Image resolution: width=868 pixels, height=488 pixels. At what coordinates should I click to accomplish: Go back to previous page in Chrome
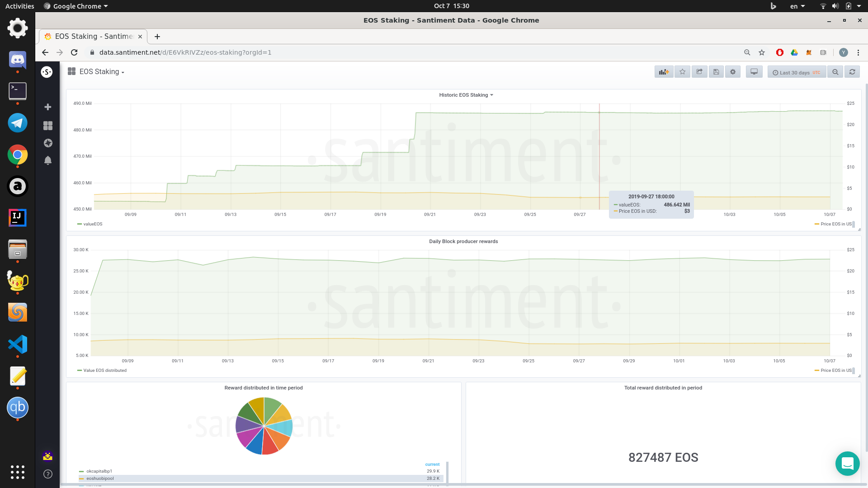pyautogui.click(x=45, y=52)
